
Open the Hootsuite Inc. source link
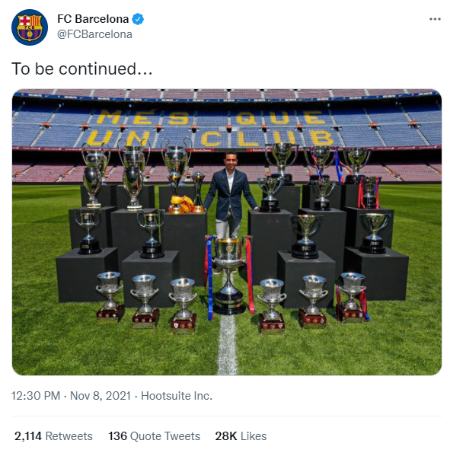tap(177, 396)
